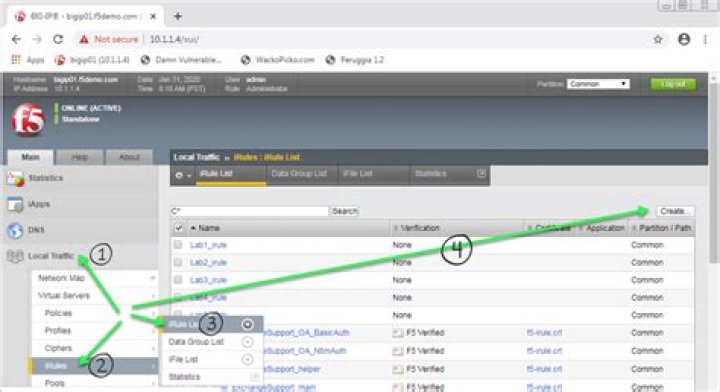The height and width of the screenshot is (392, 720).
Task: Switch to the About tab
Action: click(129, 157)
